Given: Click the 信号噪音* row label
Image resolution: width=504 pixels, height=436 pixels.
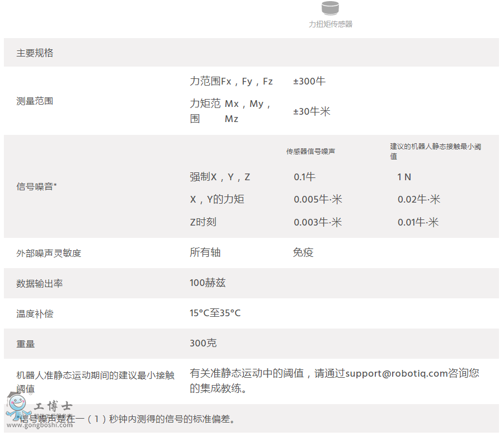Looking at the screenshot, I should click(36, 186).
